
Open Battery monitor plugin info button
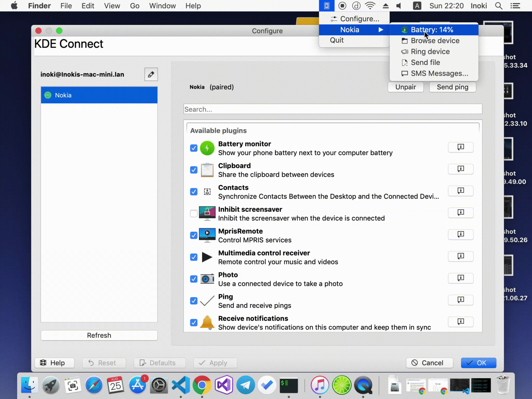[x=461, y=147]
